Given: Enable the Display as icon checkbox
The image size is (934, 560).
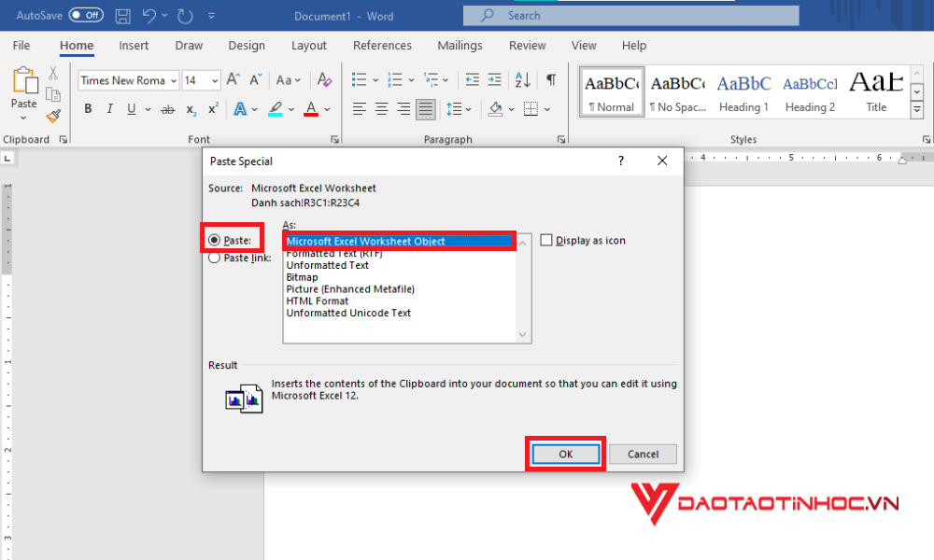Looking at the screenshot, I should 546,240.
